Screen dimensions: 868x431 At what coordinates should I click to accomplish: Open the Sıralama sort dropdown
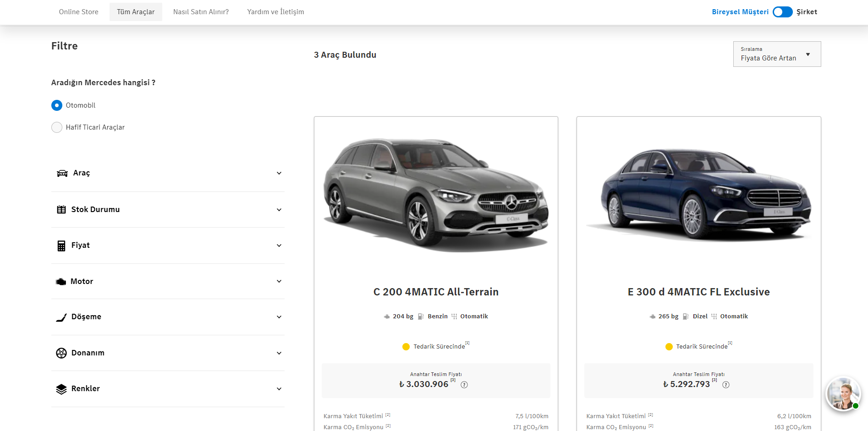777,54
